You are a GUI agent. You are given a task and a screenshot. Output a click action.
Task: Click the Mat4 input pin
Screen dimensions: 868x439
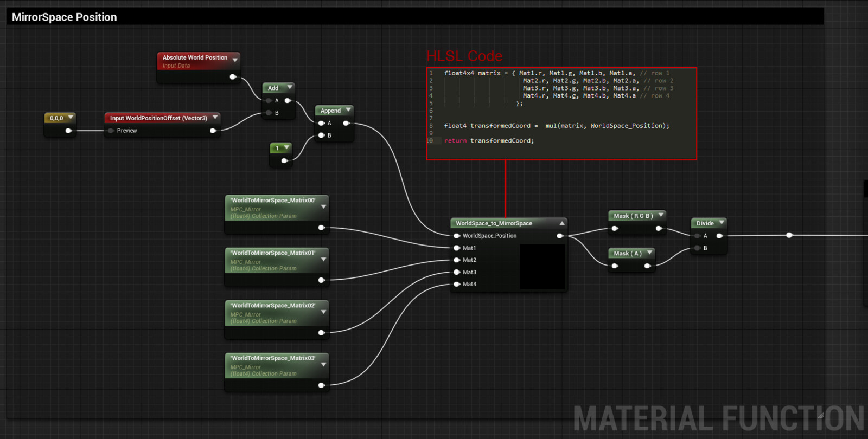457,284
